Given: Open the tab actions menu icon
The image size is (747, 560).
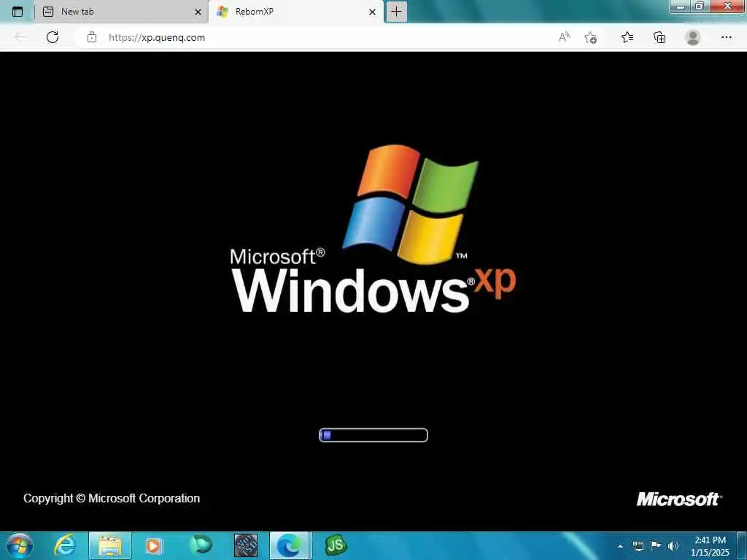Looking at the screenshot, I should tap(18, 12).
